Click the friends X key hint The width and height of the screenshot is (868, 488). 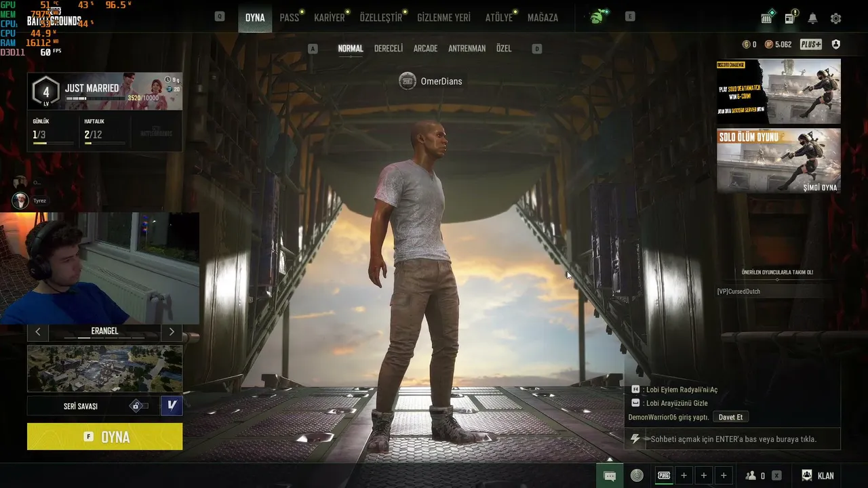[776, 476]
